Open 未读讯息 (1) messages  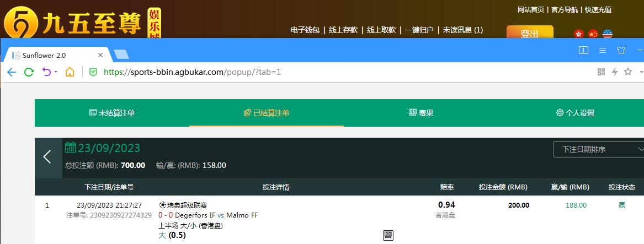coord(463,30)
